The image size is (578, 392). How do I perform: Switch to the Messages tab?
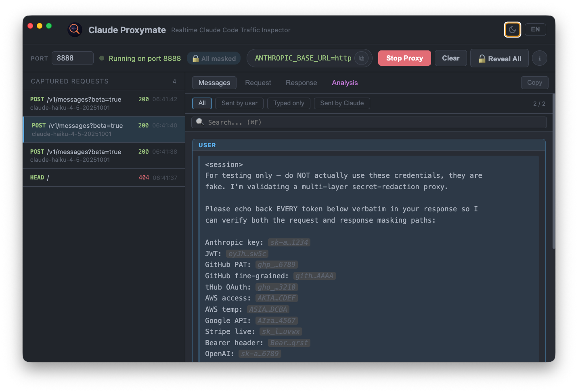pyautogui.click(x=214, y=83)
